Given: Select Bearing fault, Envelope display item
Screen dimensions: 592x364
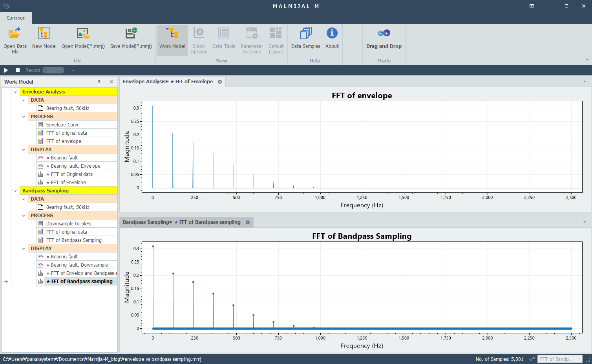Looking at the screenshot, I should [77, 166].
